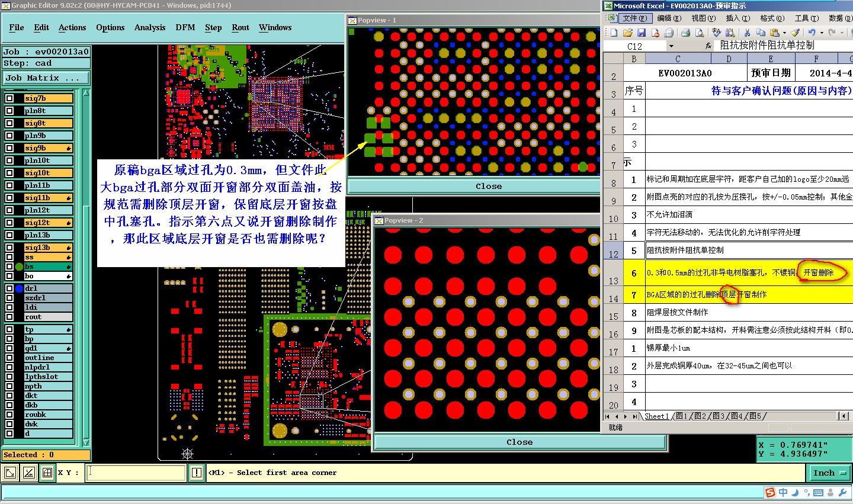Select the layer sig10t button
The width and height of the screenshot is (853, 504).
click(x=48, y=173)
